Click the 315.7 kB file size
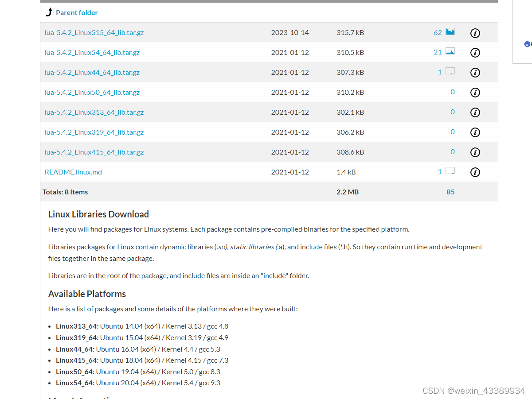Image resolution: width=532 pixels, height=399 pixels. [350, 33]
